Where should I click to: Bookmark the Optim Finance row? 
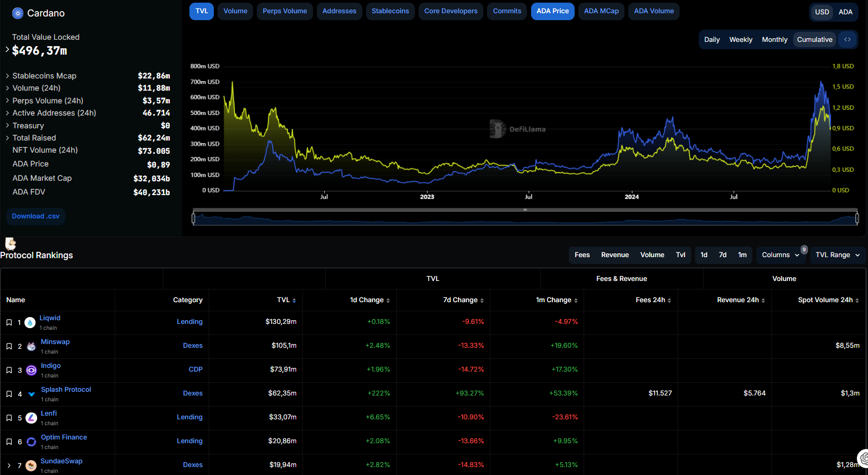[x=9, y=442]
